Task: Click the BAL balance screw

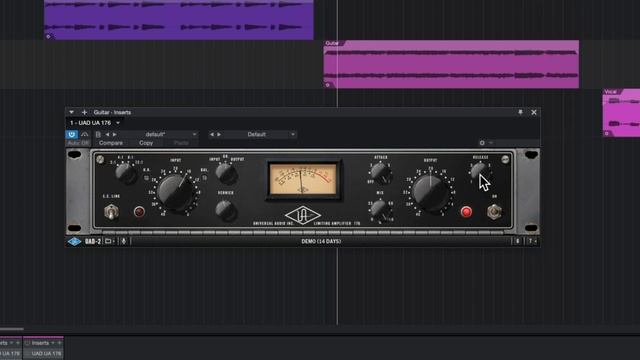Action: click(x=204, y=178)
